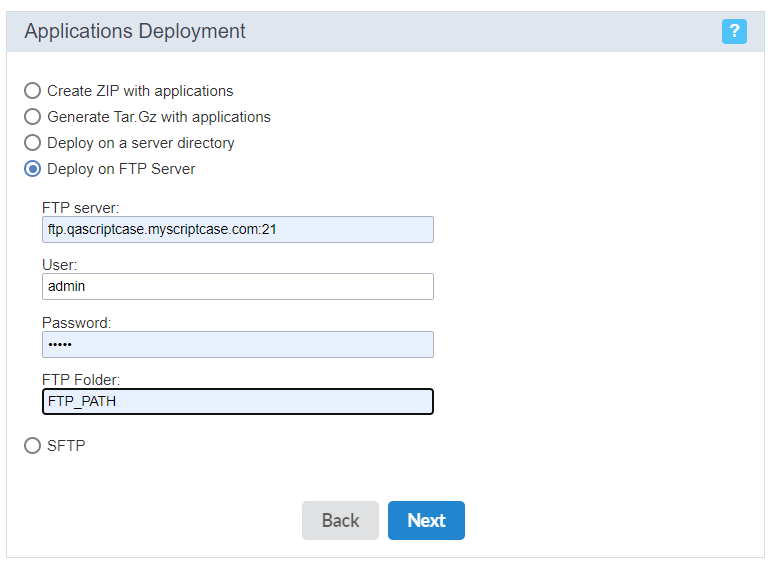Click the 'SFTP' option label text
The width and height of the screenshot is (776, 572).
point(66,445)
